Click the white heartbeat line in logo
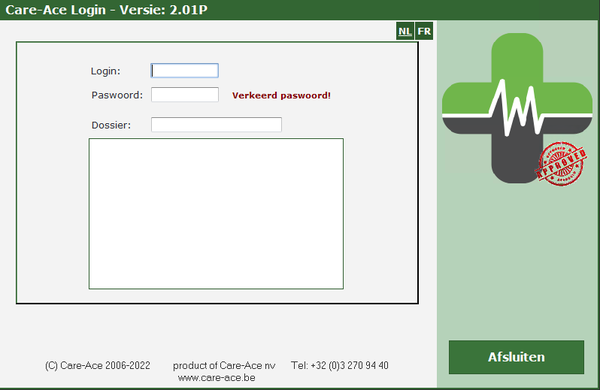This screenshot has width=600, height=390. click(x=517, y=108)
